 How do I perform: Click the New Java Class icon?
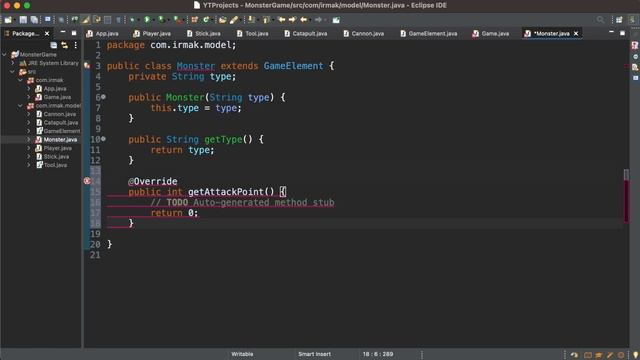206,20
